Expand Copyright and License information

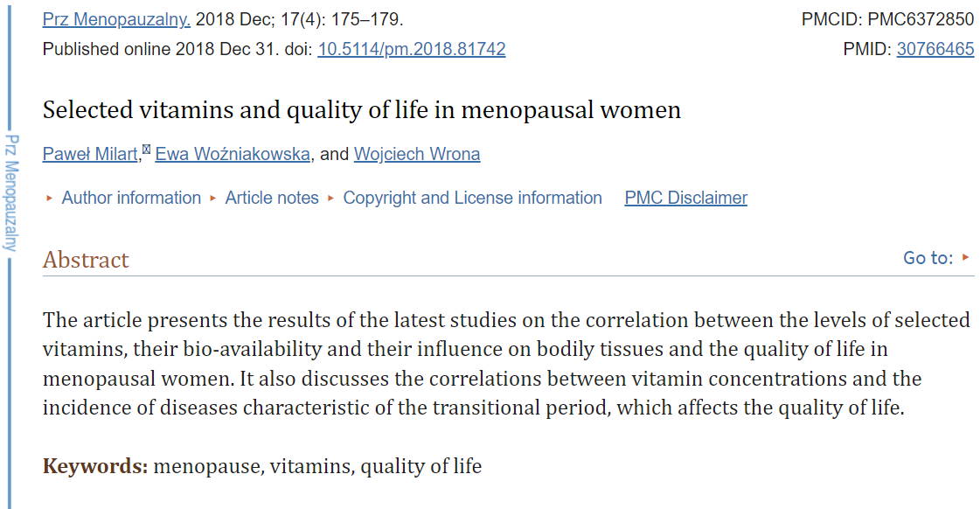pyautogui.click(x=472, y=198)
